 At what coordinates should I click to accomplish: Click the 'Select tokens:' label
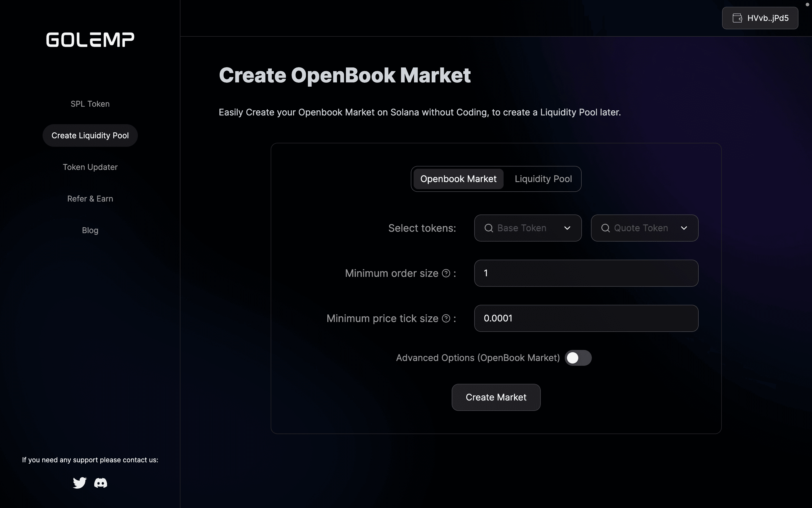pos(422,228)
